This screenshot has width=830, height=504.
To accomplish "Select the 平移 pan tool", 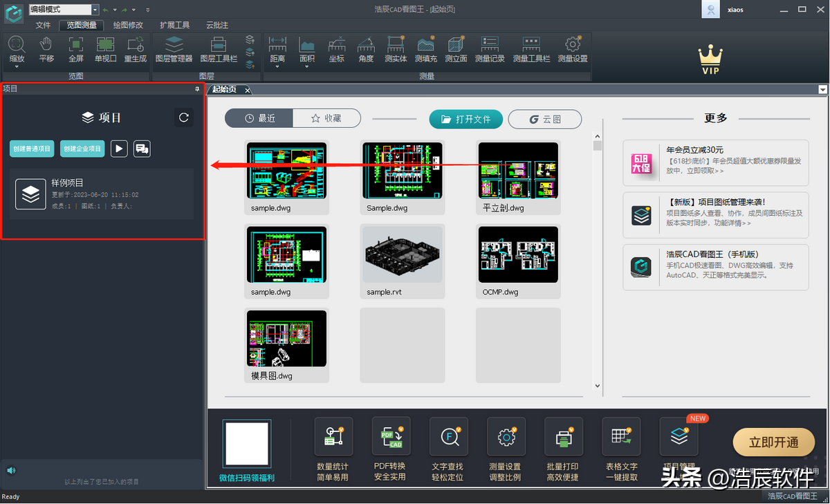I will pyautogui.click(x=46, y=50).
